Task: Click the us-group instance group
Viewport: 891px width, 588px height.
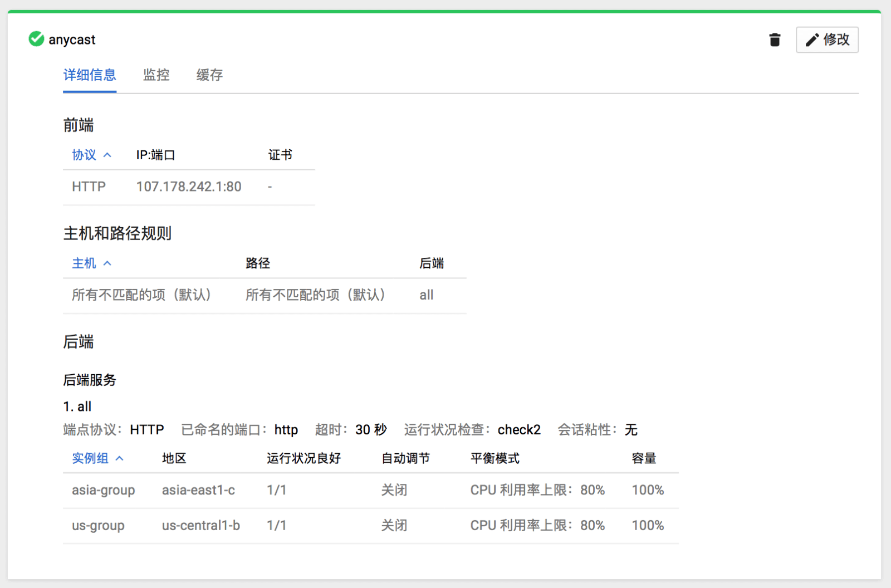Action: [x=98, y=526]
